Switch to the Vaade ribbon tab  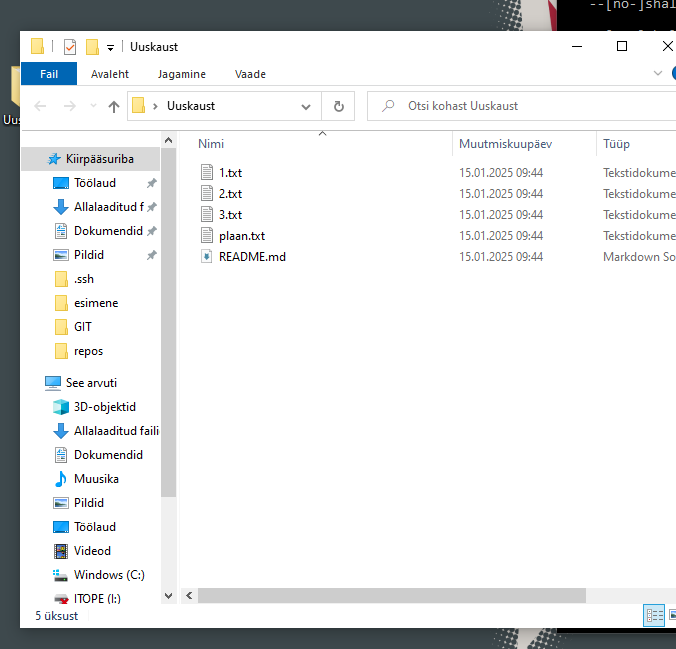250,74
